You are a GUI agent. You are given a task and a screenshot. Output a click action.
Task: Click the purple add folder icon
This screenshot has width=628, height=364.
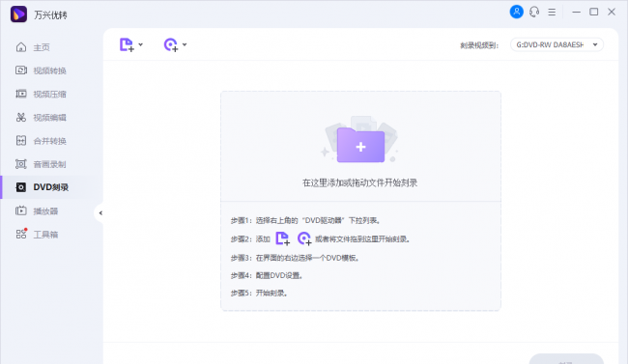pos(360,145)
